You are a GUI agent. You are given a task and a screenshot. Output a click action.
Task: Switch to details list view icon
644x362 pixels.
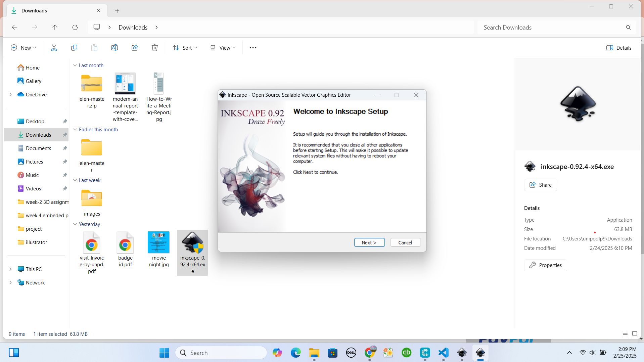[x=625, y=334]
